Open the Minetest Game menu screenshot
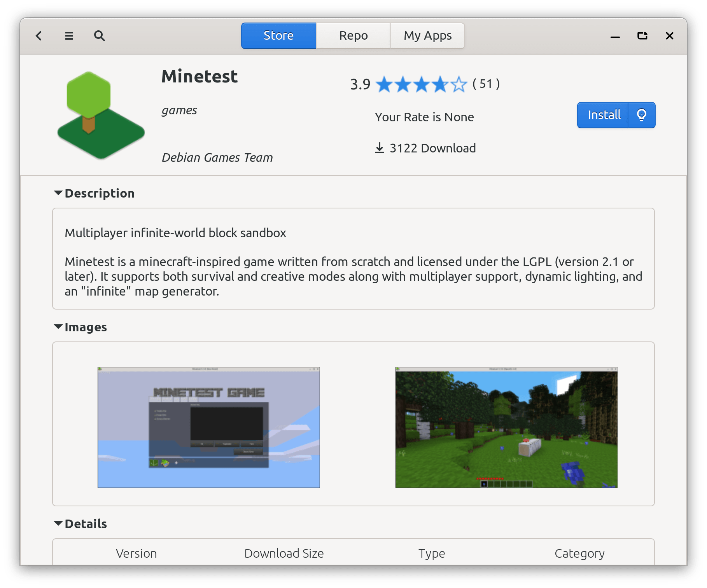707x588 pixels. pyautogui.click(x=208, y=427)
